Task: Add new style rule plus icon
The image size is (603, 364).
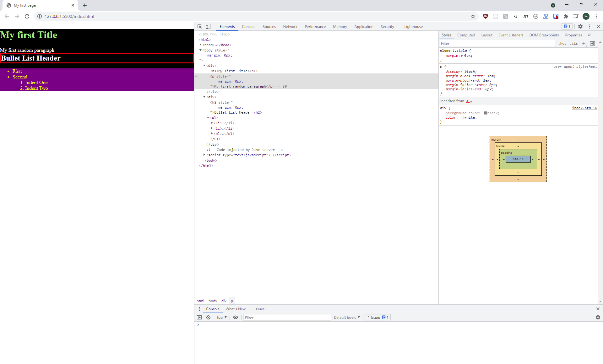Action: [584, 44]
